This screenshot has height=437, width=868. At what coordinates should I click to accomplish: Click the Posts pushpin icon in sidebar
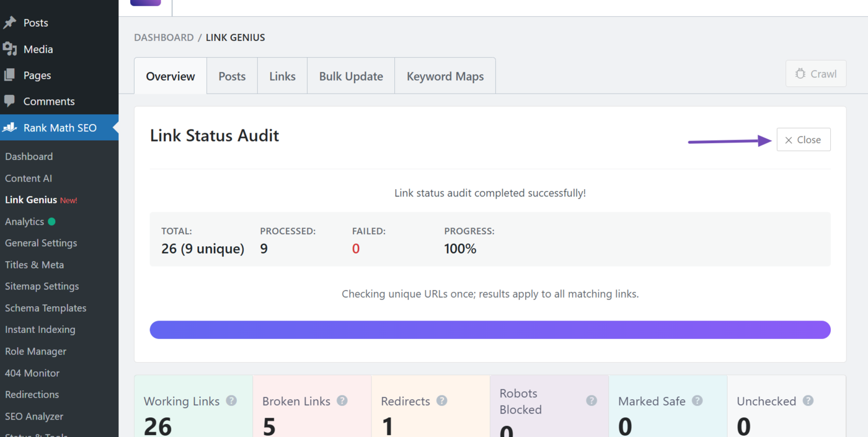point(9,23)
